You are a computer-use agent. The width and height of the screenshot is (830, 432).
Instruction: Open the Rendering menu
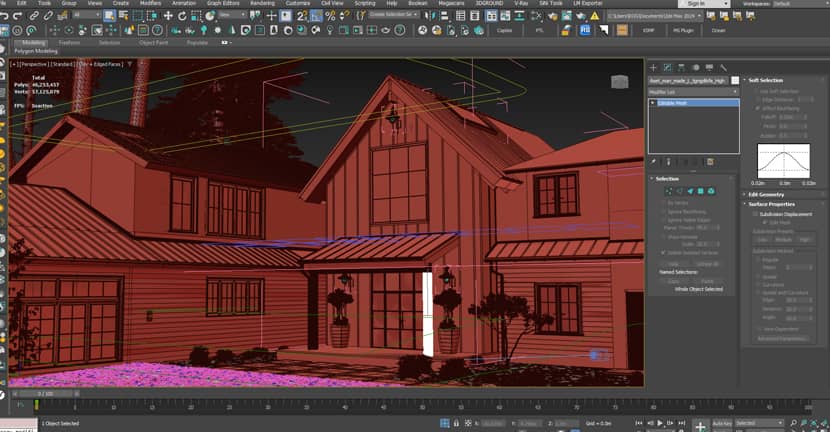point(262,4)
